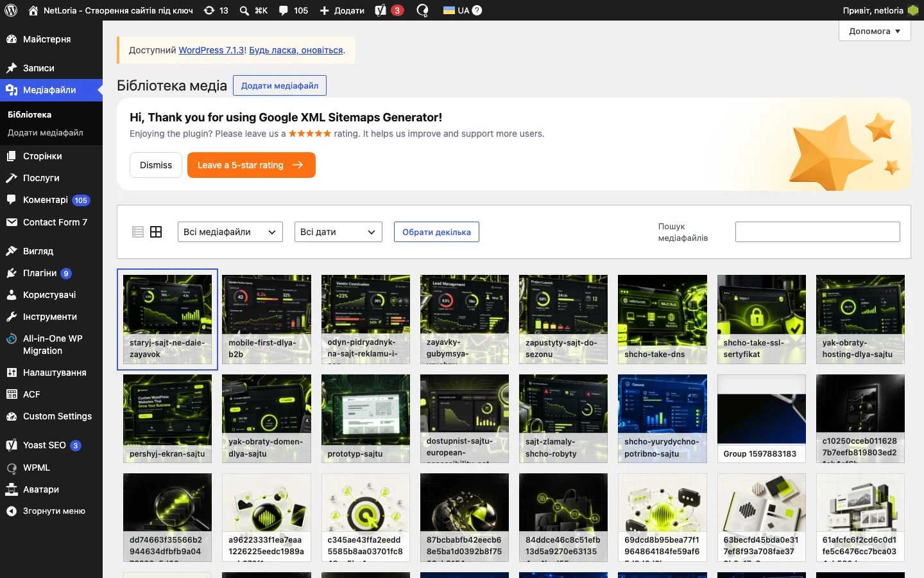This screenshot has height=578, width=924.
Task: Click the Contact Form 7 envelope icon
Action: [x=12, y=222]
